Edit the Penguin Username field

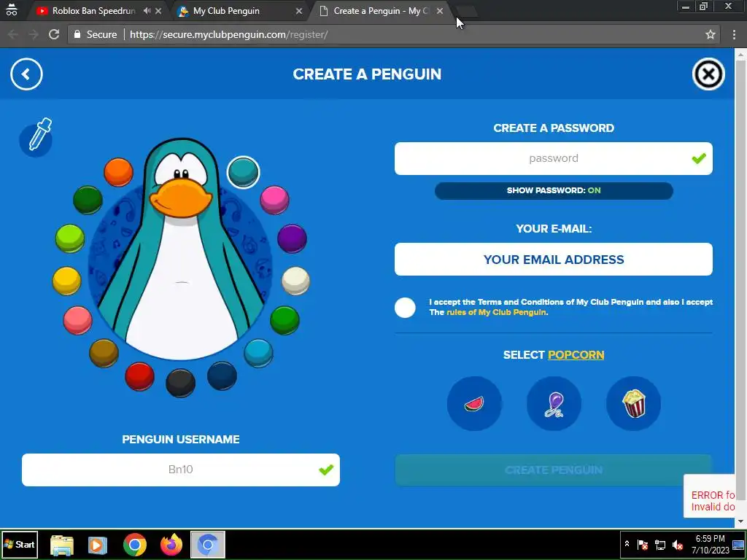[181, 470]
